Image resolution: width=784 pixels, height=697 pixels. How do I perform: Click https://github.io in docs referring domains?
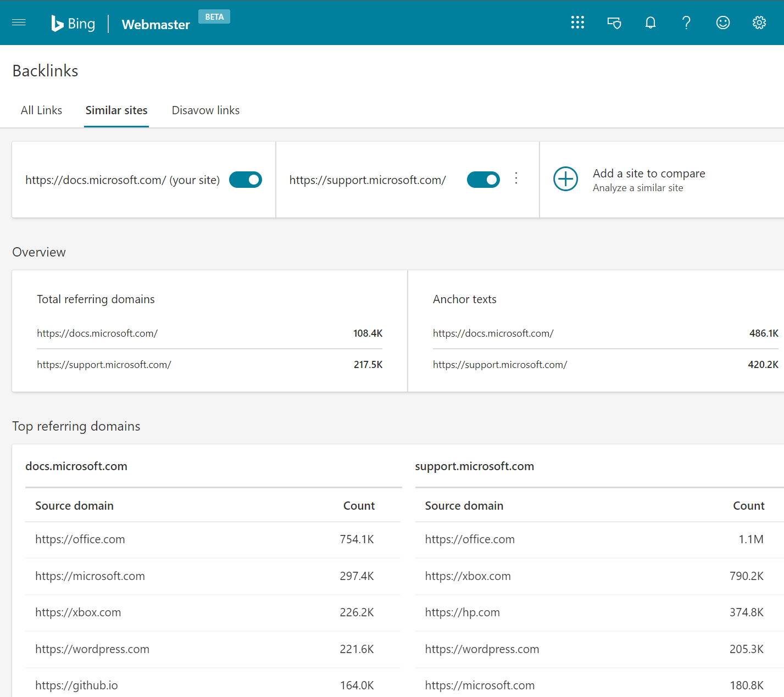coord(76,685)
